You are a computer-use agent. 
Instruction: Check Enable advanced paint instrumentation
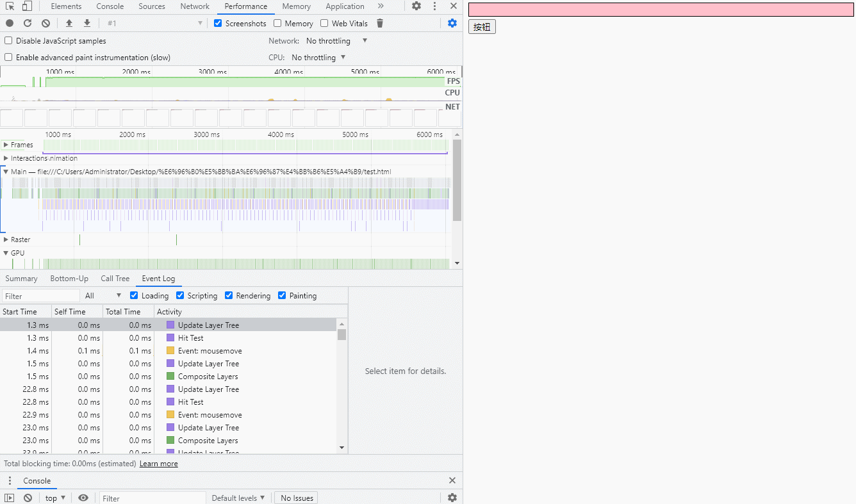point(8,57)
